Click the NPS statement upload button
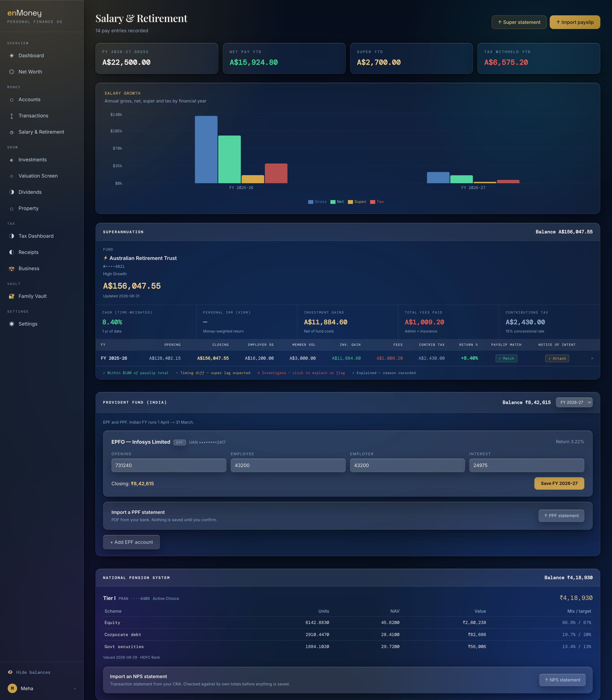The height and width of the screenshot is (700, 612). pyautogui.click(x=562, y=680)
